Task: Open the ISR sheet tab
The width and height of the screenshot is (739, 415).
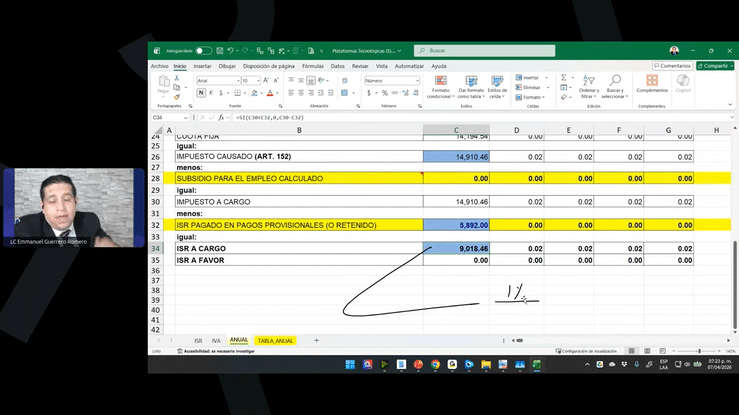Action: (198, 341)
